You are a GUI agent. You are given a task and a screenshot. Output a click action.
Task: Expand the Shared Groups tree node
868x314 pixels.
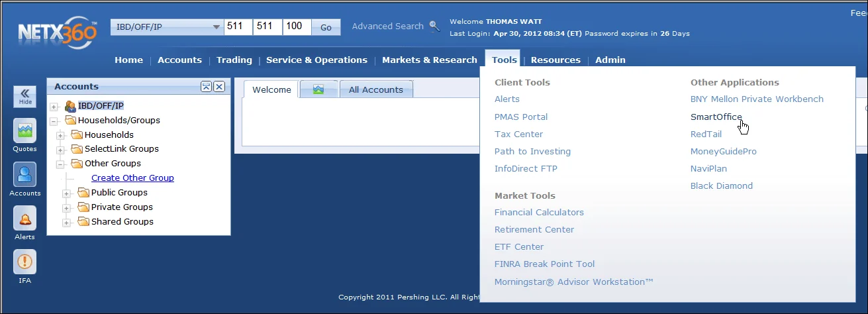point(67,223)
